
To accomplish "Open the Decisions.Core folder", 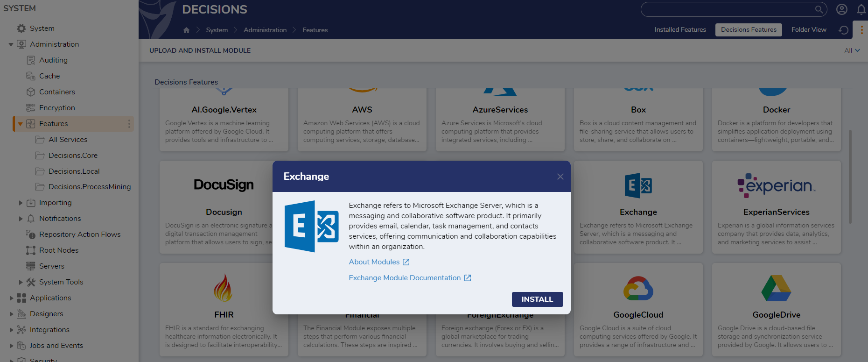I will click(73, 156).
